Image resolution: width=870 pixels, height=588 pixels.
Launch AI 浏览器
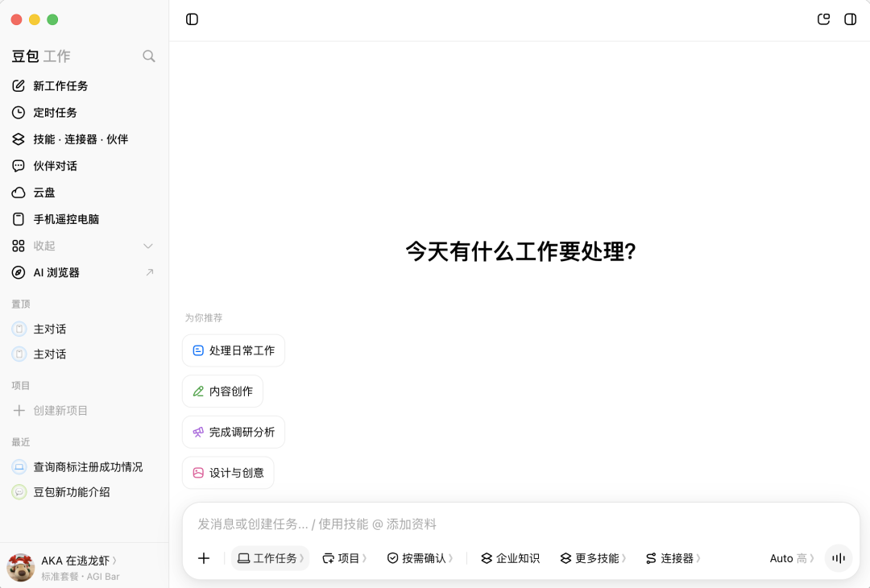click(x=83, y=272)
